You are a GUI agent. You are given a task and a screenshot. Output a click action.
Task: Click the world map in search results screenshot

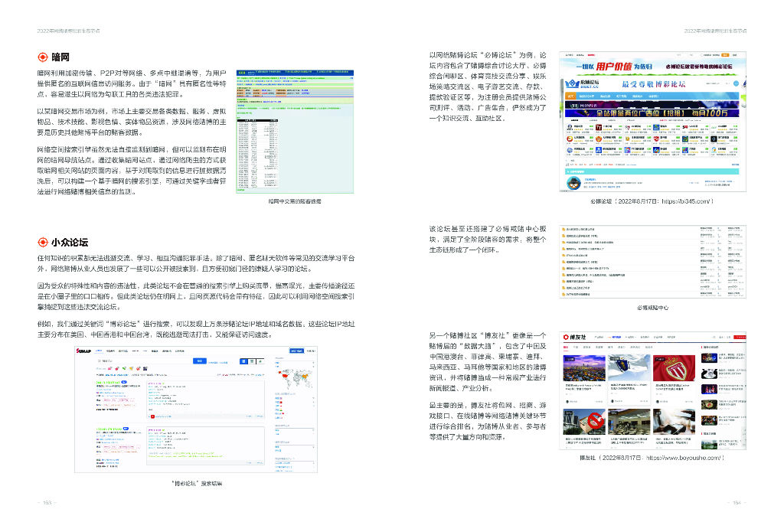295,379
